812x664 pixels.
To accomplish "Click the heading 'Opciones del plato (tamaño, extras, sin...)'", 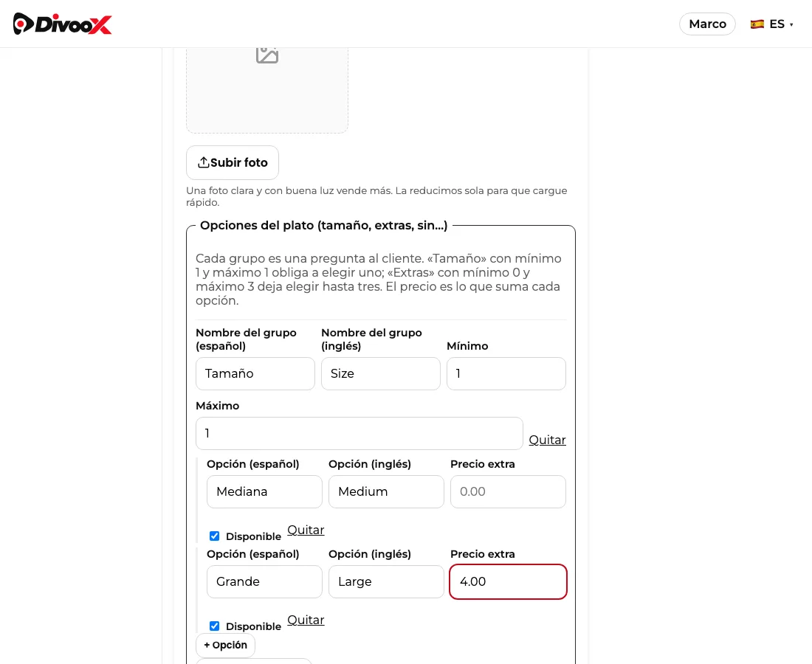I will click(323, 226).
